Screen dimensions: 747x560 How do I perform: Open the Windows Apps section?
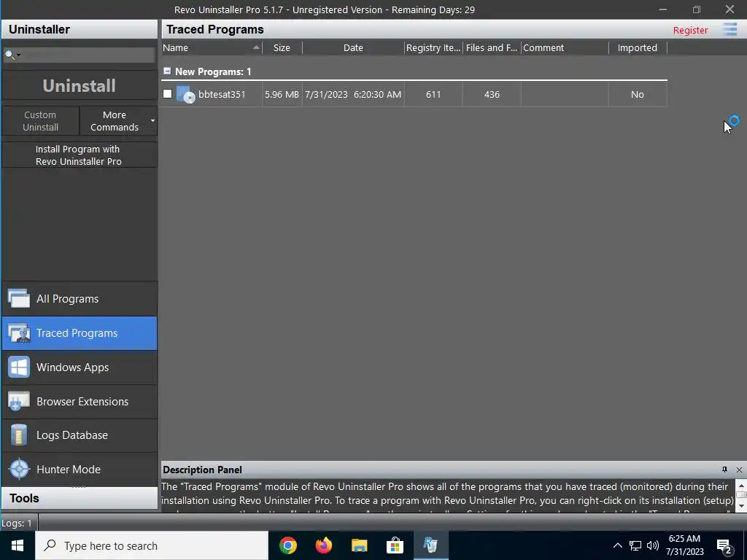pos(79,367)
